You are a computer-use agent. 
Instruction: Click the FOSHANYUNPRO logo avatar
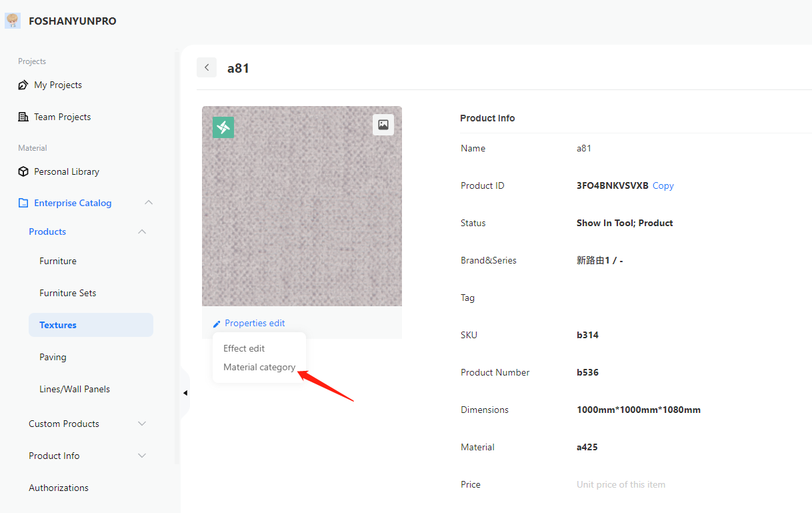point(13,21)
